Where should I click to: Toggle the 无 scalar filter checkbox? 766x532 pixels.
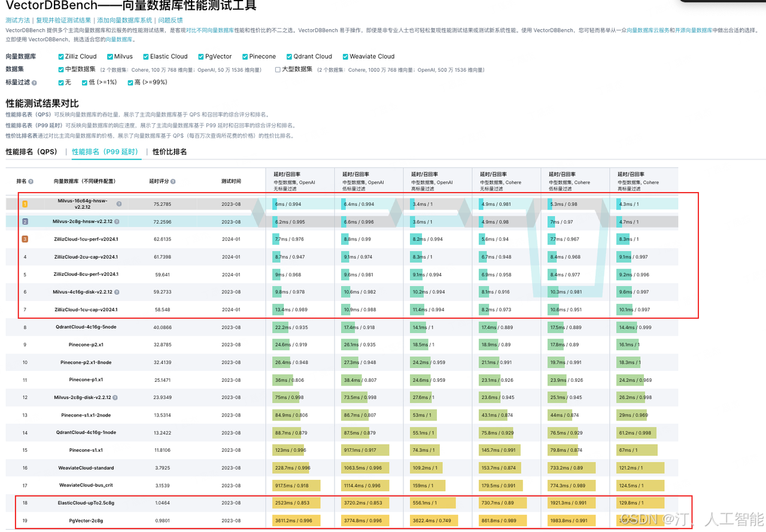pos(61,83)
